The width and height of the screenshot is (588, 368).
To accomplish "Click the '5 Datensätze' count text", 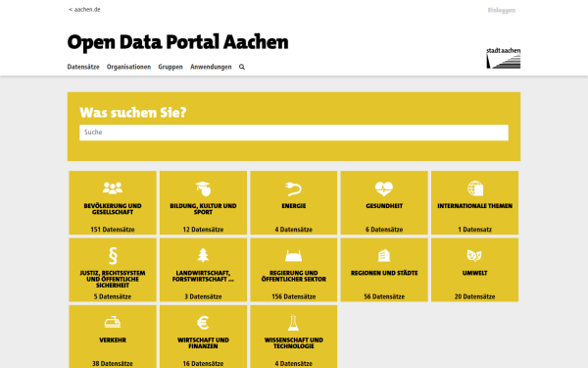I will 113,296.
